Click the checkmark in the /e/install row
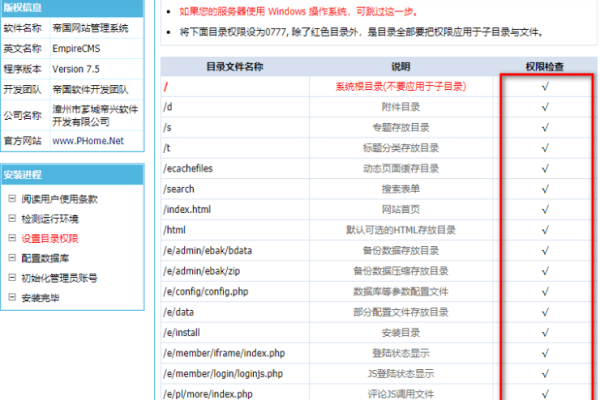The image size is (600, 400). pos(545,332)
